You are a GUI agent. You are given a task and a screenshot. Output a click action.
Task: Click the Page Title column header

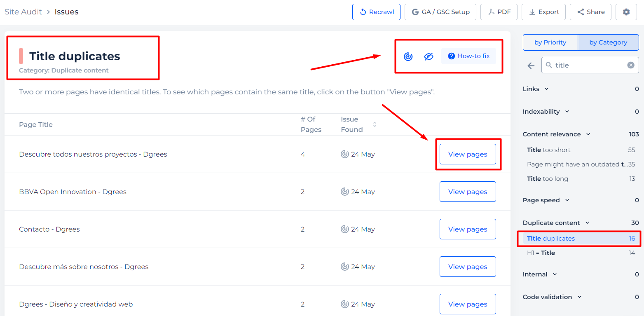click(x=36, y=124)
